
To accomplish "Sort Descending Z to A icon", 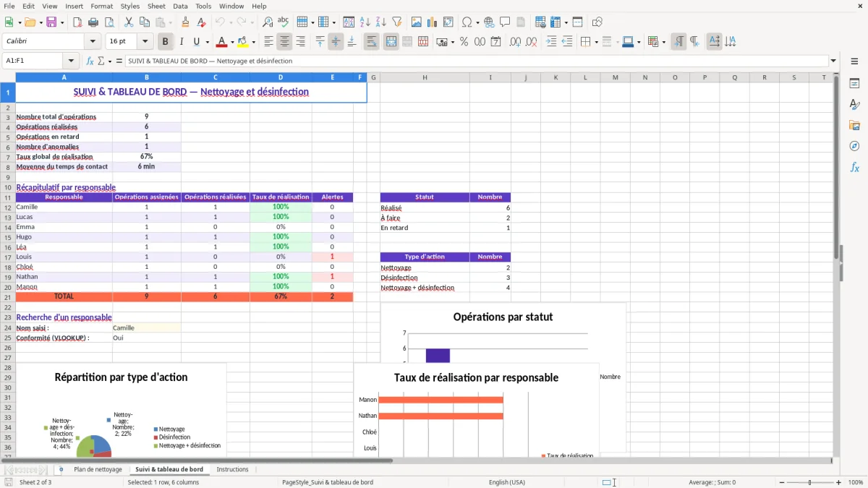I will (380, 22).
